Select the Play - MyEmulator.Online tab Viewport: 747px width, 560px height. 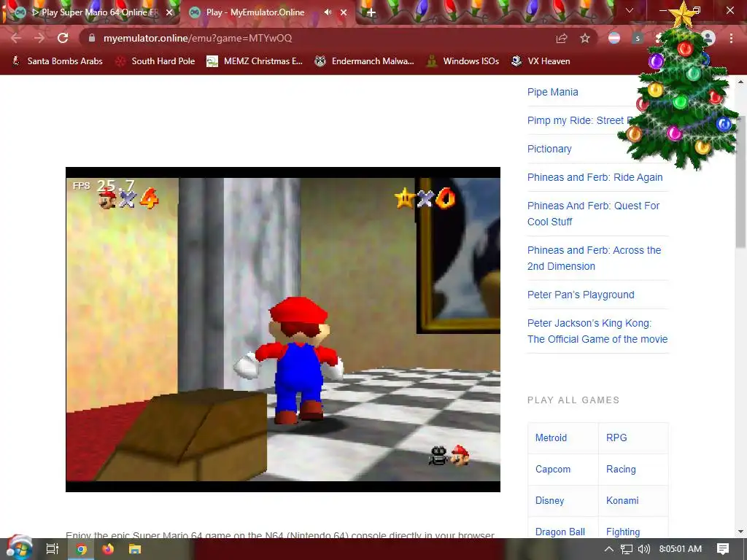tap(267, 12)
